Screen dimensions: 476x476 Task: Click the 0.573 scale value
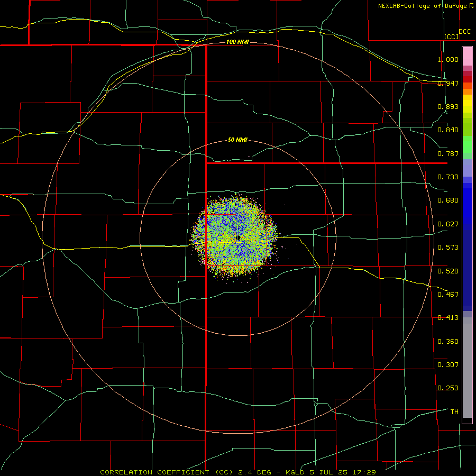click(x=448, y=248)
